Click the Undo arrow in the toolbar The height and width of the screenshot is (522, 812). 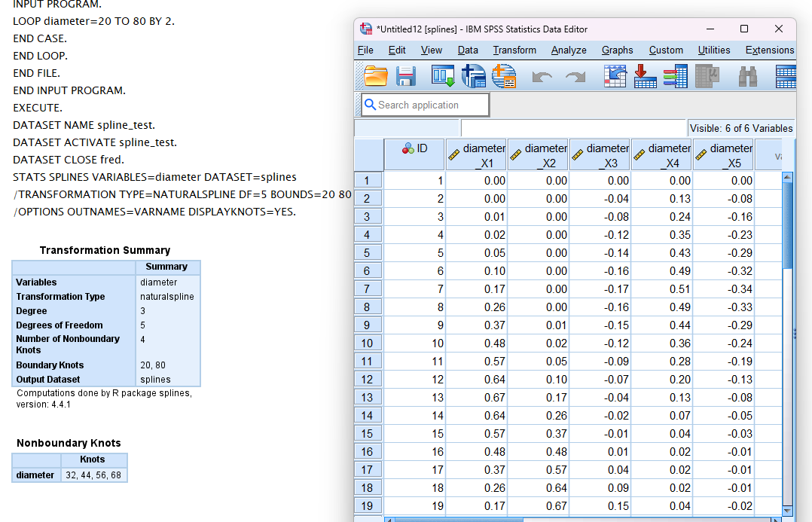click(542, 77)
